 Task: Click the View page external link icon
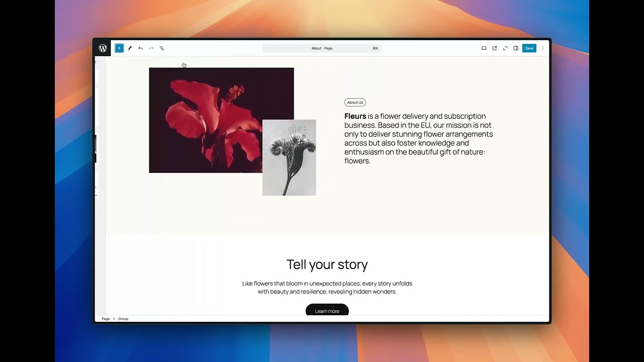click(495, 48)
